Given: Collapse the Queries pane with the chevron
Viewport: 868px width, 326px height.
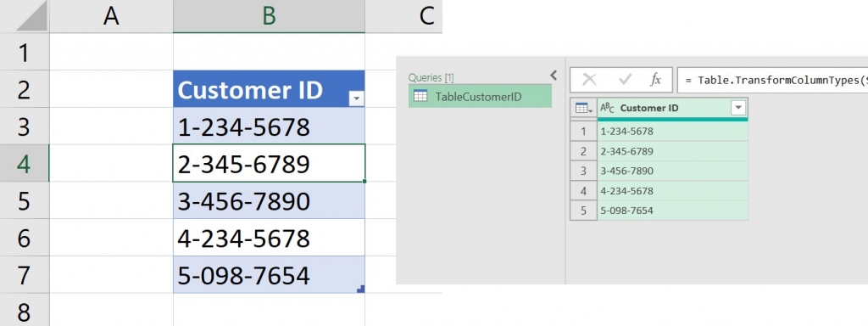Looking at the screenshot, I should tap(553, 75).
